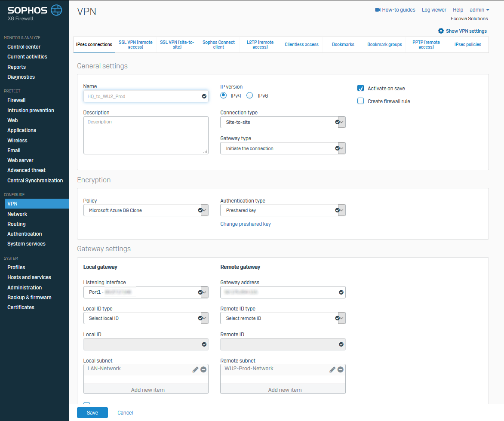Screen dimensions: 504x421
Task: Expand the Policy dropdown list
Action: [145, 210]
